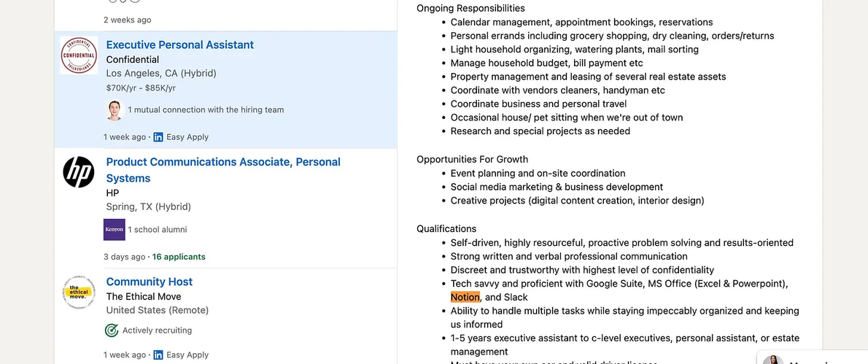Image resolution: width=868 pixels, height=364 pixels.
Task: Click LinkedIn icon beside Executive Assistant Easy Apply
Action: tap(158, 137)
